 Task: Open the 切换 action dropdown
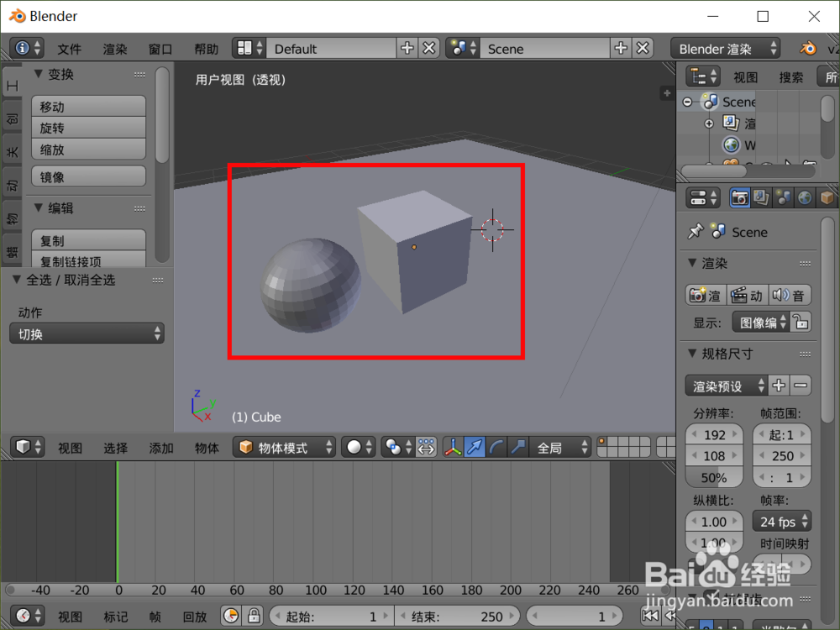[87, 333]
